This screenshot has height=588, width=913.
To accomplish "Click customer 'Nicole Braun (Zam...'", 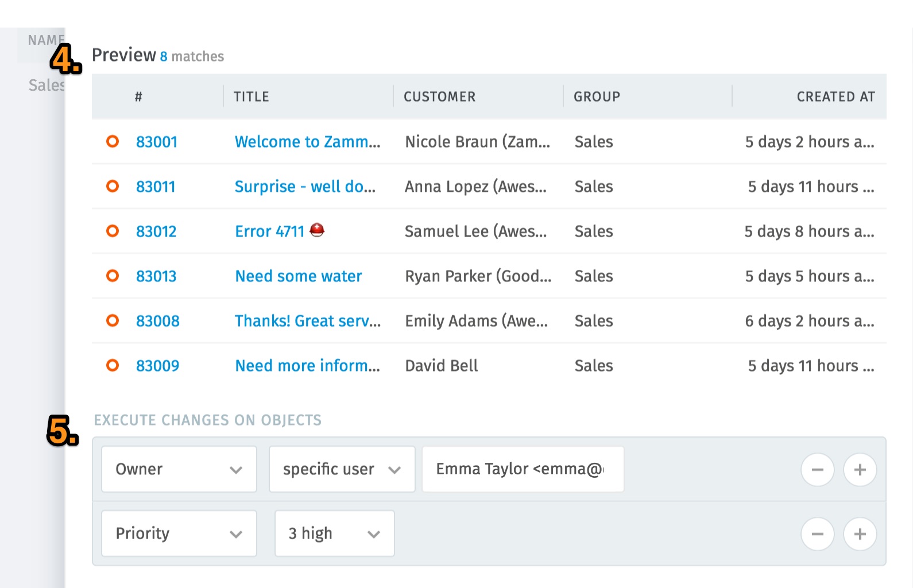I will [x=478, y=142].
